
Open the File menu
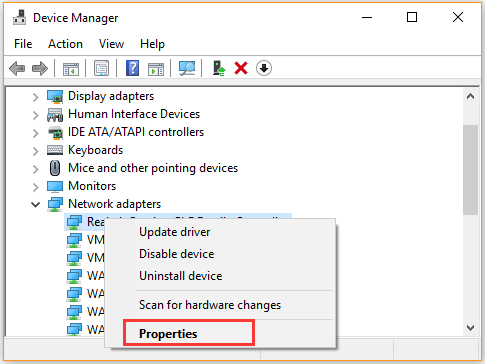click(23, 44)
